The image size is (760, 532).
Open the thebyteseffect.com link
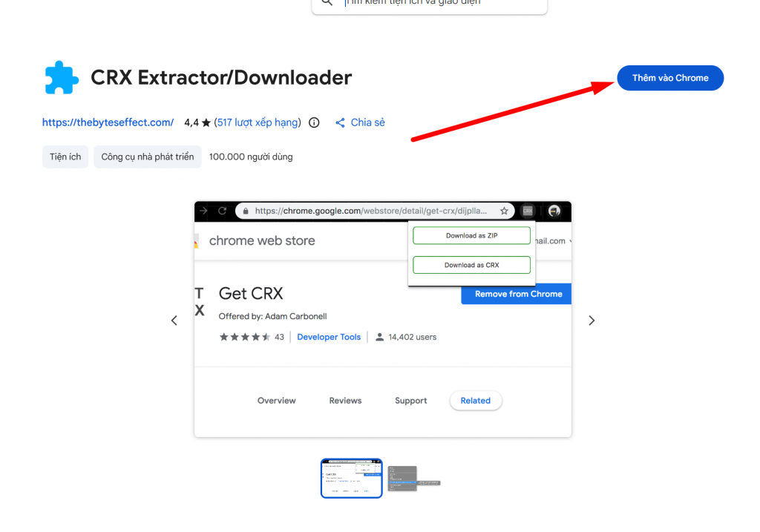tap(108, 122)
